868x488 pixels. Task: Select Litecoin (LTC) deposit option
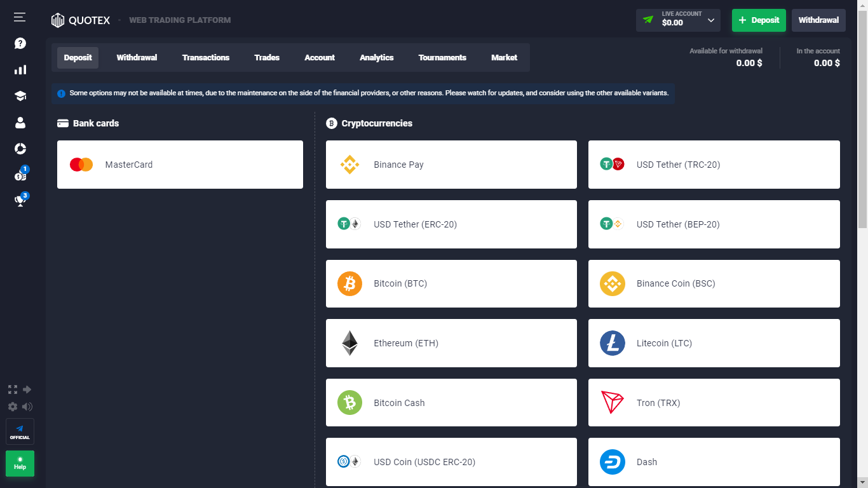(714, 343)
